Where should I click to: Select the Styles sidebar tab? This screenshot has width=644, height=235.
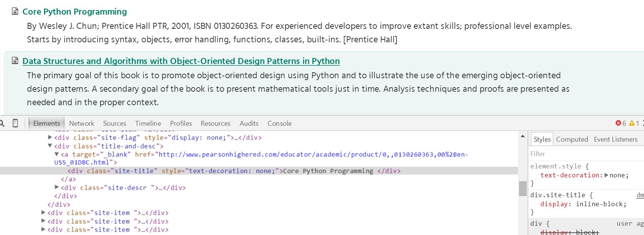pos(542,139)
